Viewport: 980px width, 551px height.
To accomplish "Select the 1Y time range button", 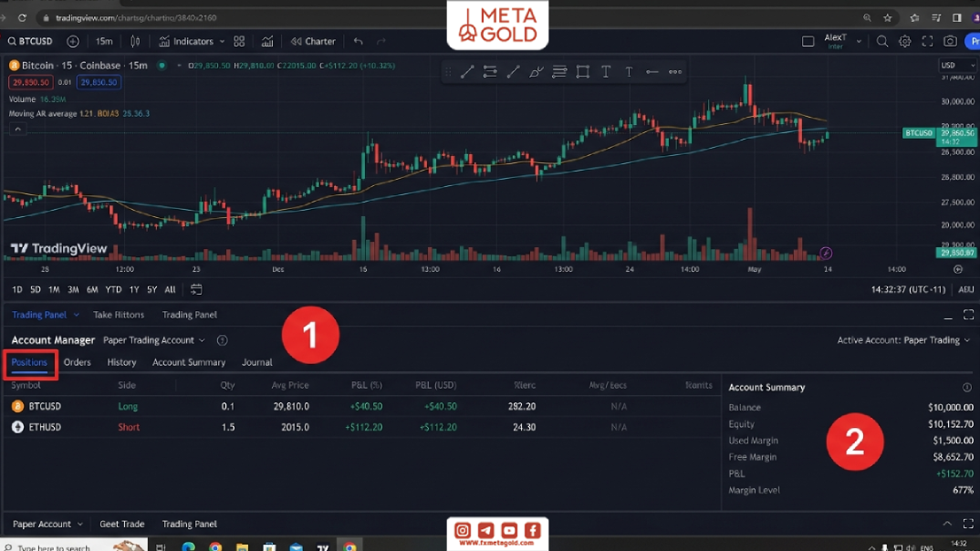I will click(134, 289).
